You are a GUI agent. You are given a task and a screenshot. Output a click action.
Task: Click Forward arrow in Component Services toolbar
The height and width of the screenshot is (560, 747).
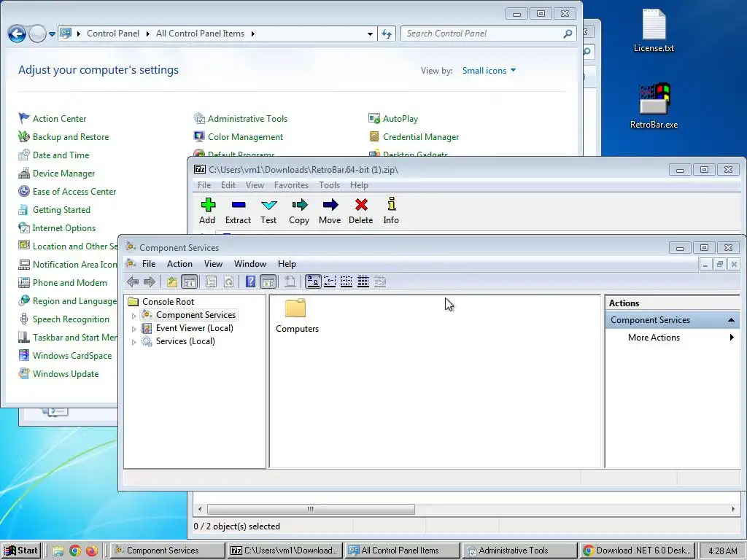[x=150, y=282]
